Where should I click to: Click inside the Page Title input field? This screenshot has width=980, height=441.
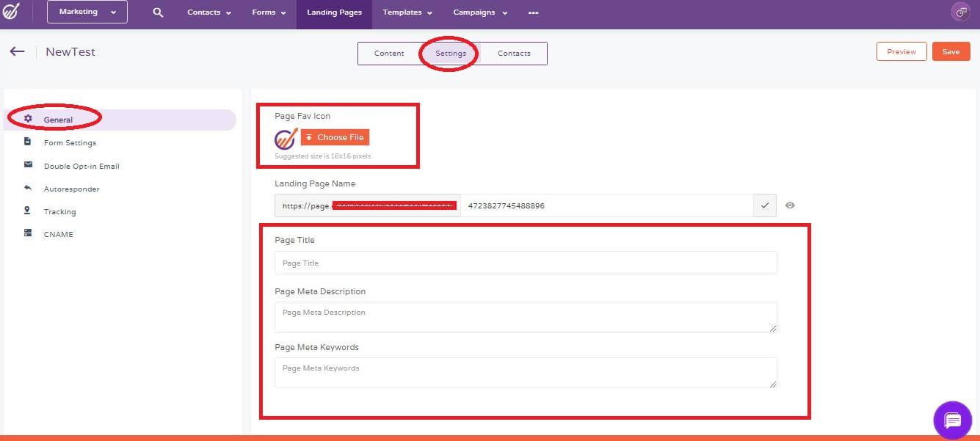[x=525, y=263]
